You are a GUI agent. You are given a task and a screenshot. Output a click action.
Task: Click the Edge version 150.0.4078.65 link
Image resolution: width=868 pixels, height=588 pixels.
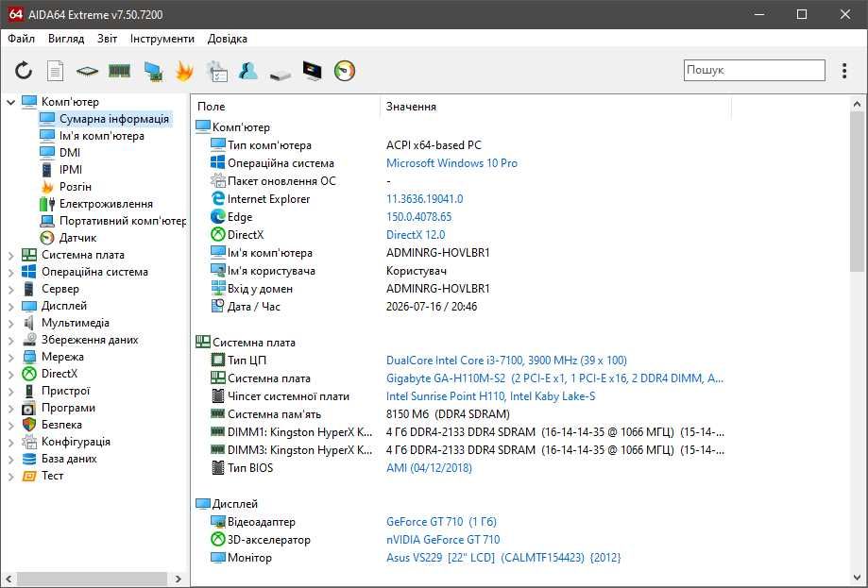pyautogui.click(x=419, y=217)
